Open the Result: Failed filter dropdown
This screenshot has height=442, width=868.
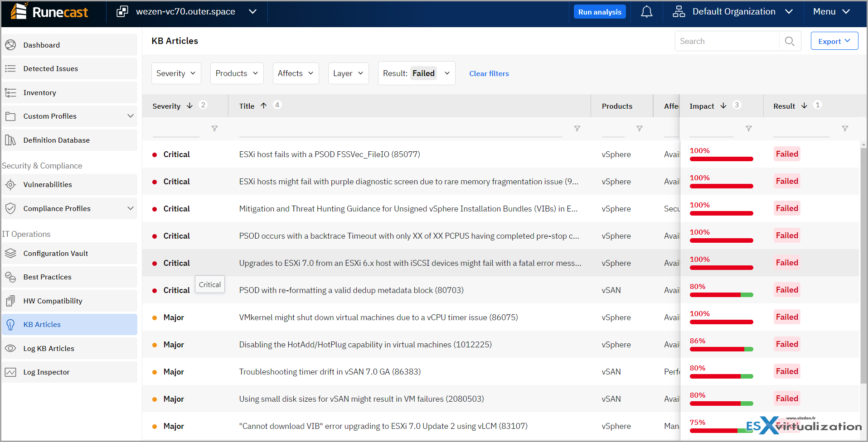[417, 73]
